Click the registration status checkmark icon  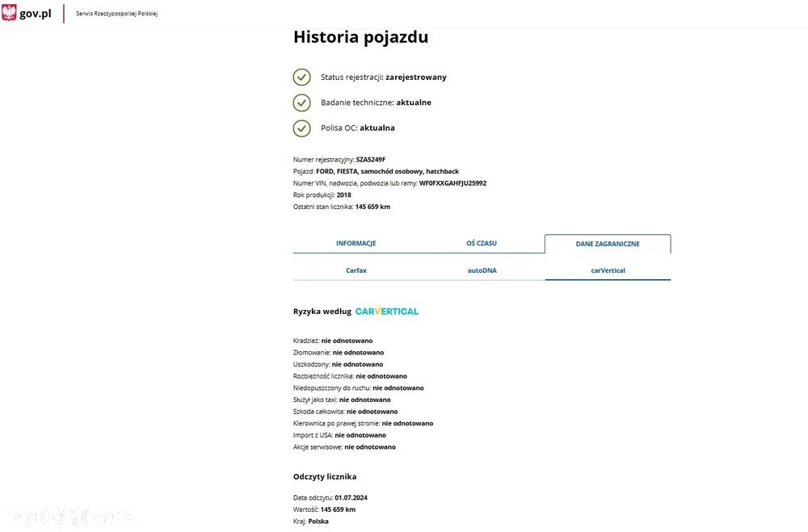click(301, 77)
